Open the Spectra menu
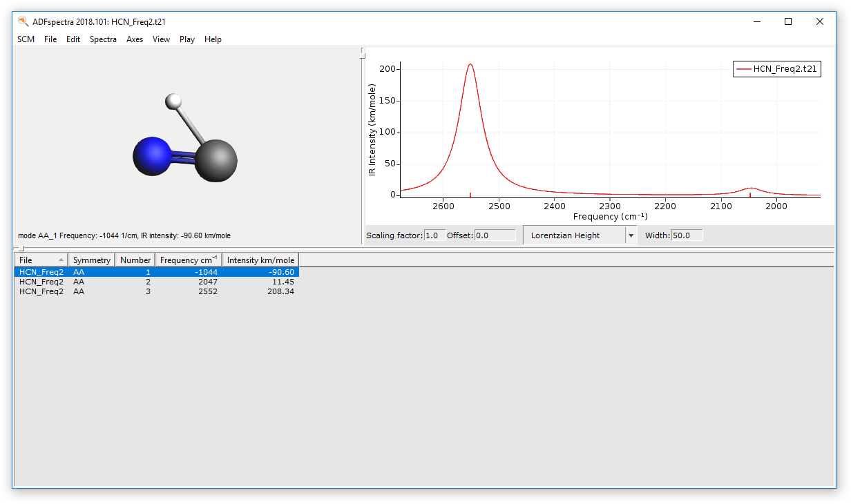The width and height of the screenshot is (851, 504). click(x=103, y=39)
